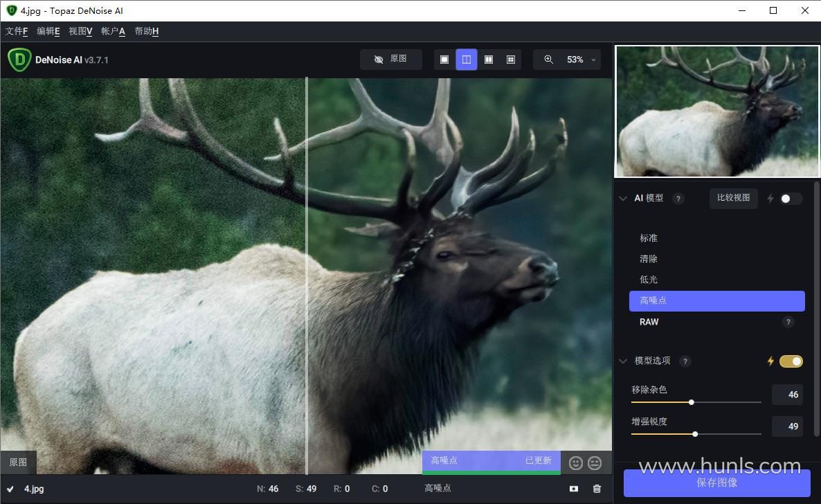Click the happy face feedback icon
Screen dimensions: 821x504
575,463
